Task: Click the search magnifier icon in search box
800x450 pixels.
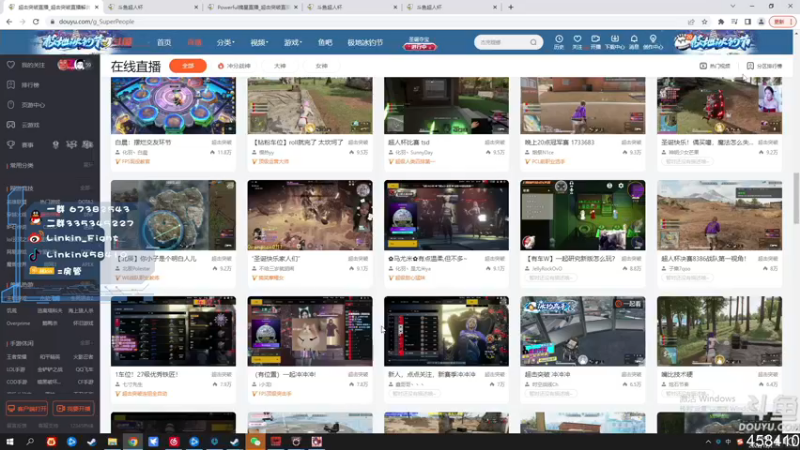Action: pyautogui.click(x=533, y=42)
